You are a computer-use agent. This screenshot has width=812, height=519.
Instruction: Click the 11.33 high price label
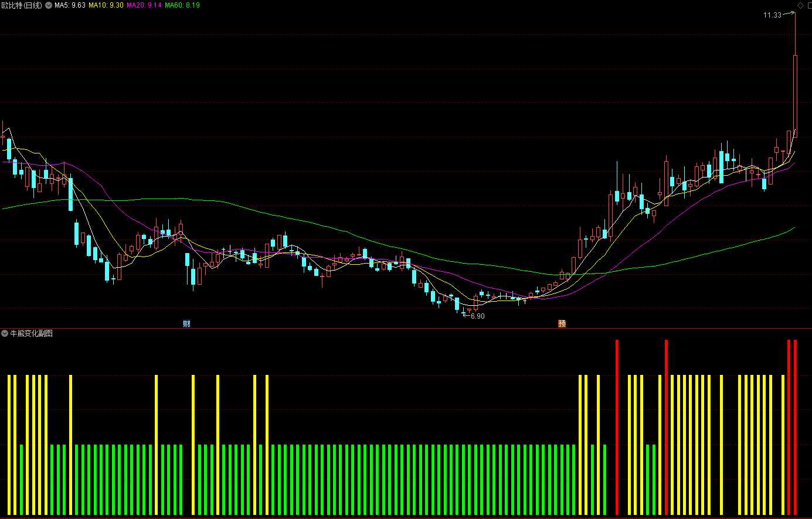point(772,15)
